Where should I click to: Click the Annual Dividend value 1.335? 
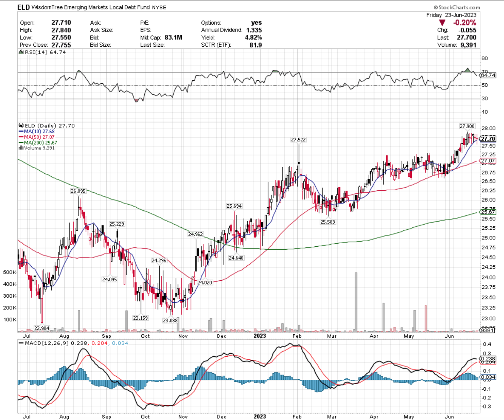[254, 30]
